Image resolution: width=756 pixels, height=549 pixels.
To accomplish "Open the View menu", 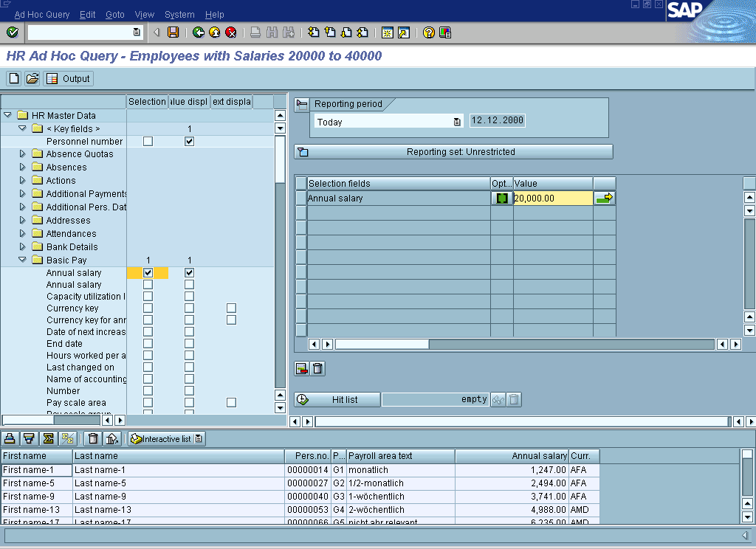I will point(145,15).
